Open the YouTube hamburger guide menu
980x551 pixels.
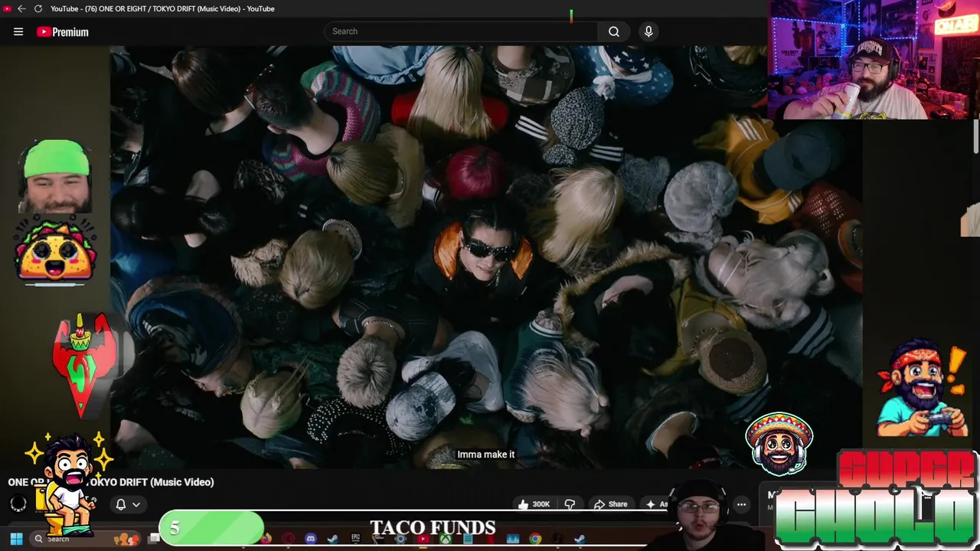point(18,31)
